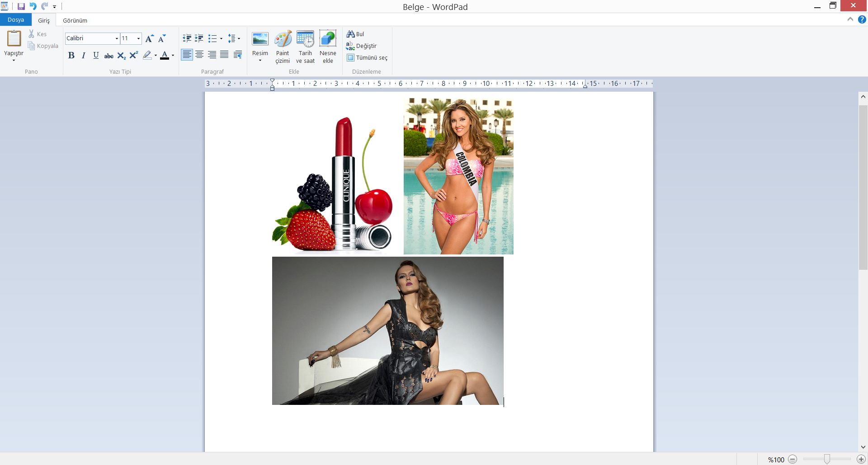Image resolution: width=868 pixels, height=465 pixels.
Task: Decrease paragraph indent
Action: (187, 38)
